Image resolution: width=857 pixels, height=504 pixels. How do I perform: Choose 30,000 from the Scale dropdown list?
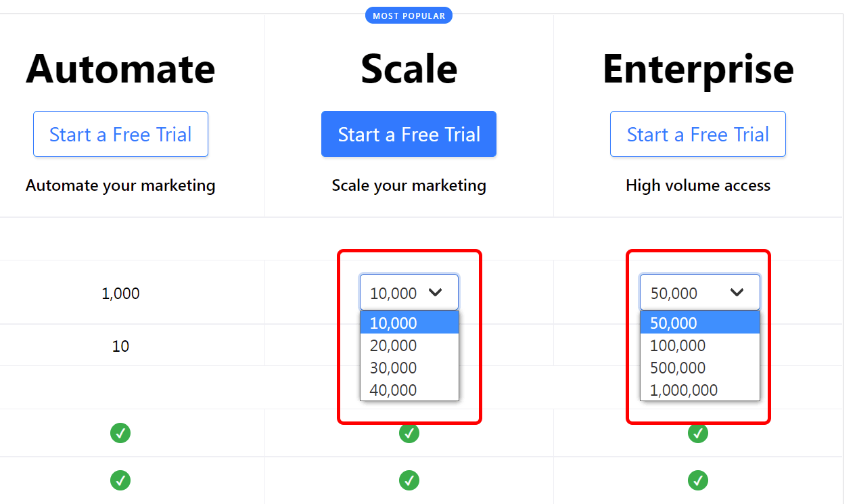click(x=409, y=367)
